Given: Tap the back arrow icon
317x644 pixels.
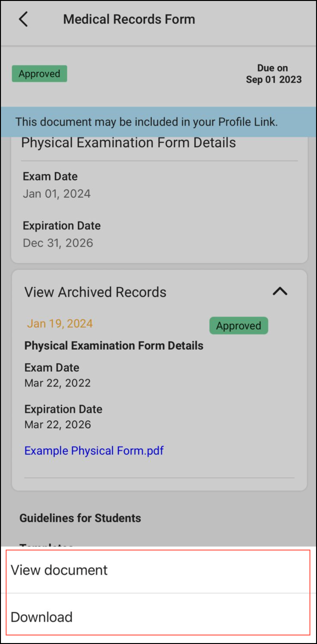Looking at the screenshot, I should pos(23,19).
